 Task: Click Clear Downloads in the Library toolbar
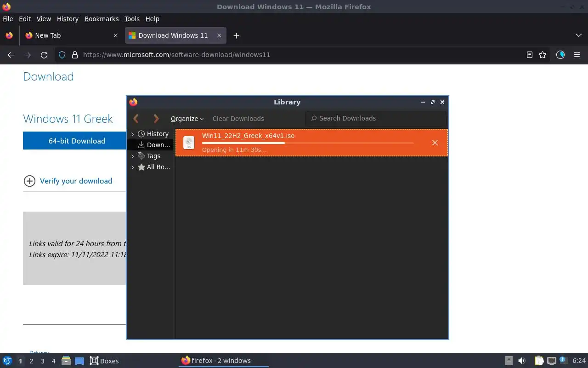coord(238,119)
